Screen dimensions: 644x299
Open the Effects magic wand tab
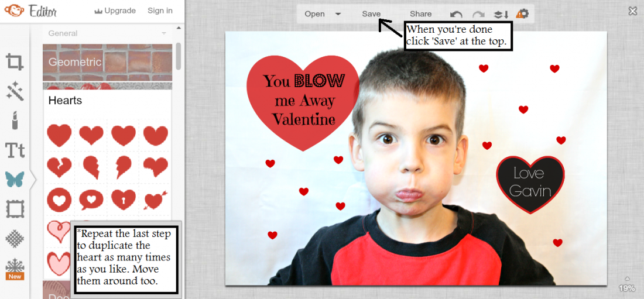[x=15, y=91]
